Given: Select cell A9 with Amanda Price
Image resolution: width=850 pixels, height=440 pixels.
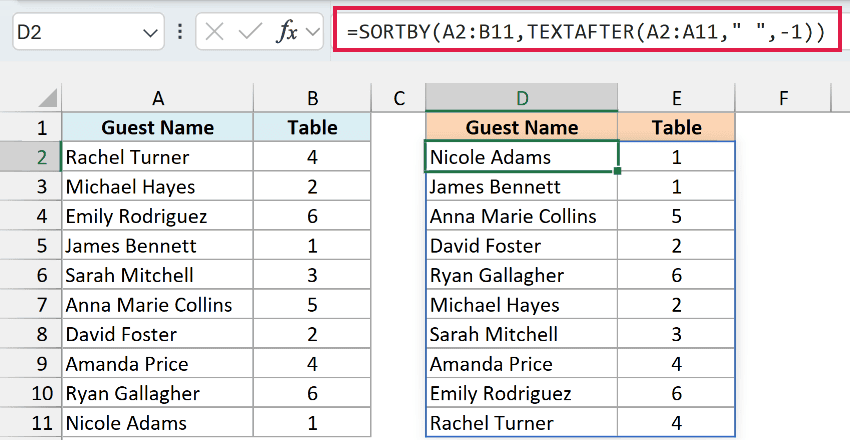Looking at the screenshot, I should click(x=157, y=364).
